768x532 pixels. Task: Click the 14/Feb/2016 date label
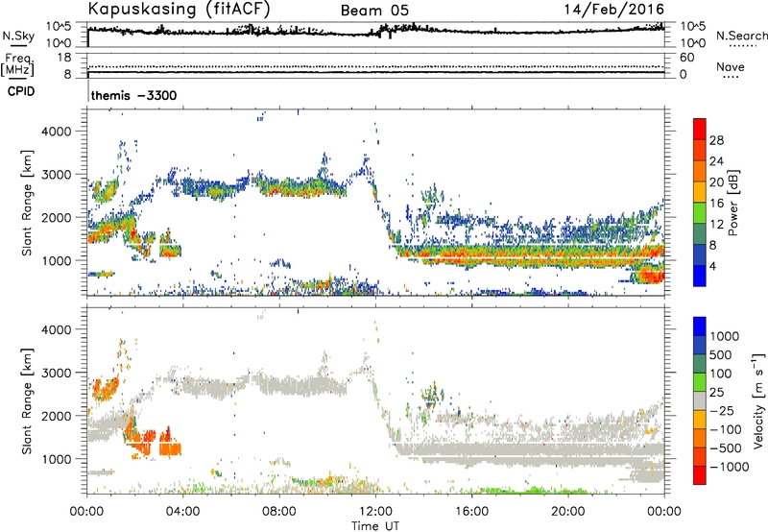pos(613,9)
